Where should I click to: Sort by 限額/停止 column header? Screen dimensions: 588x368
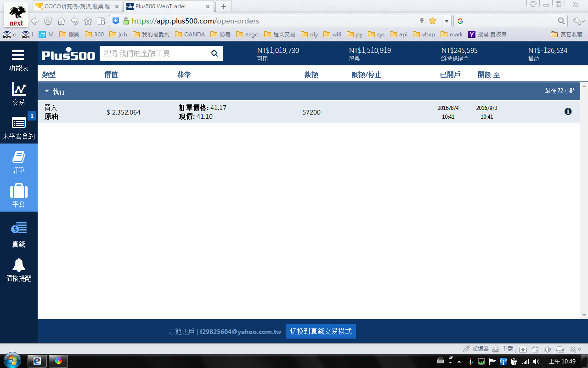[366, 75]
